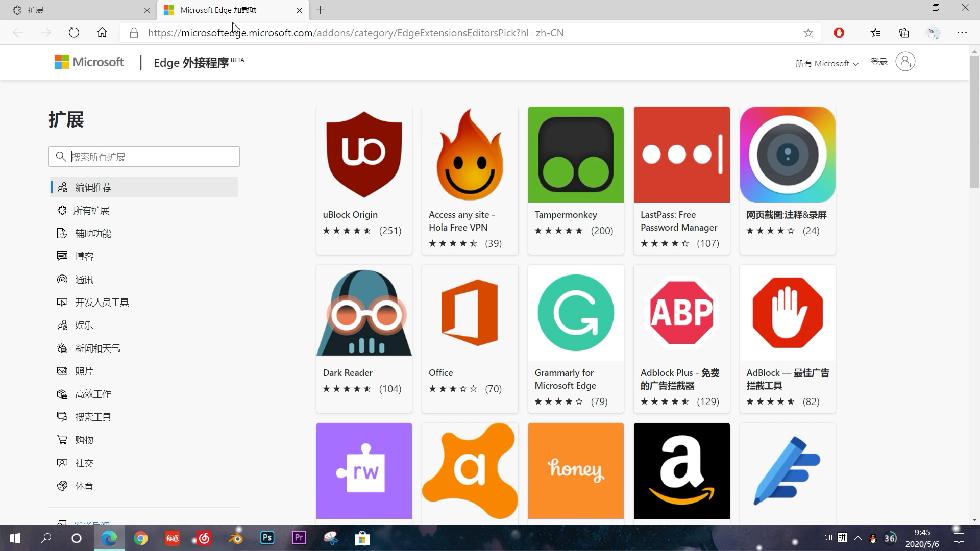Screen dimensions: 980x551
Task: Click the Tampermonkey title text
Action: (x=566, y=215)
